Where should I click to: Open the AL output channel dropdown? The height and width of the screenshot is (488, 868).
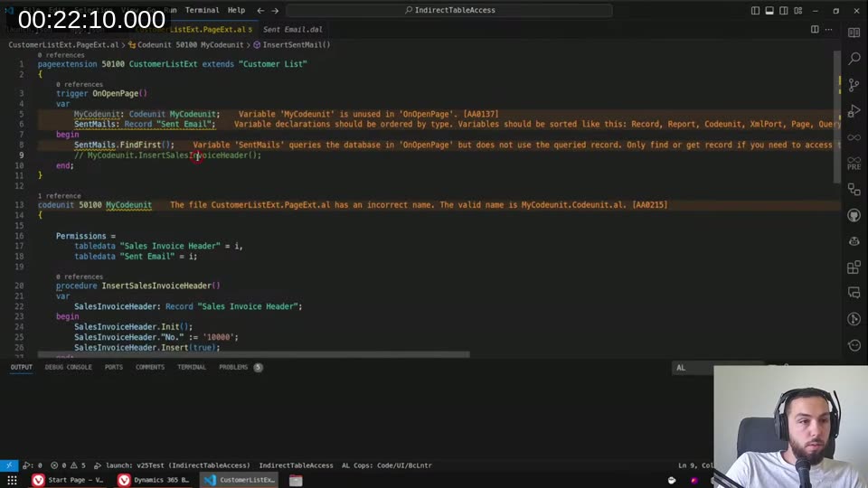(x=717, y=368)
